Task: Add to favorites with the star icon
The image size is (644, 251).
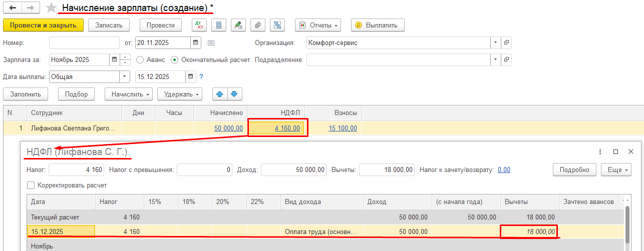Action: point(51,8)
